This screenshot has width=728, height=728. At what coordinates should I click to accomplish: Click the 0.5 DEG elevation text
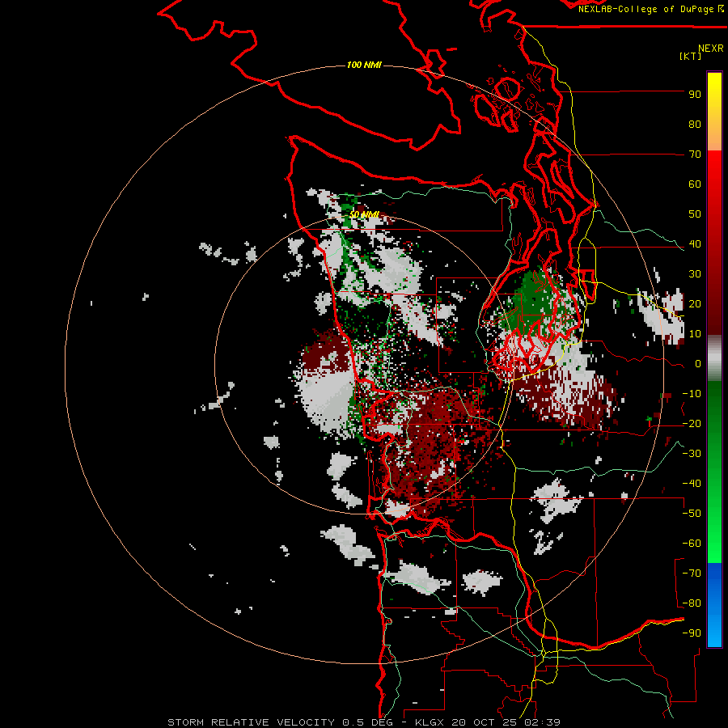click(x=368, y=722)
